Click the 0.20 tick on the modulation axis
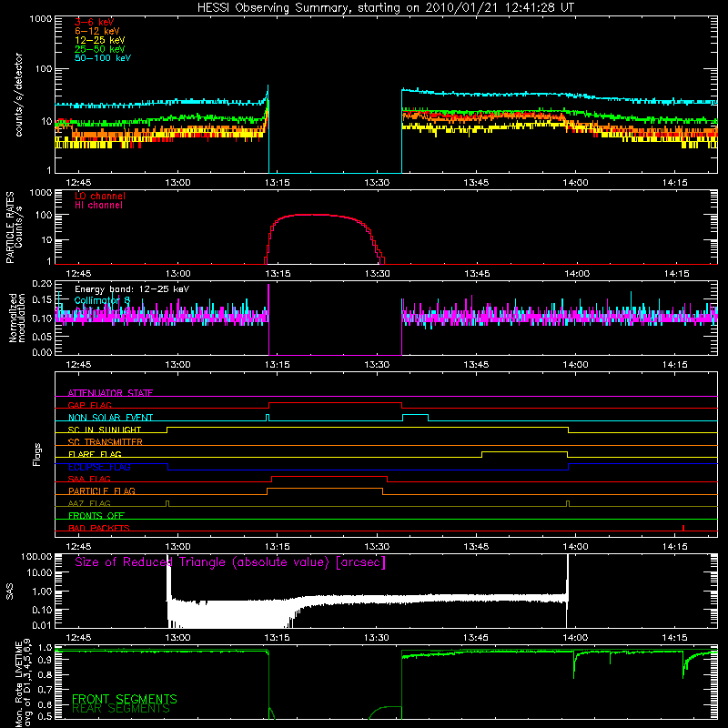Image resolution: width=728 pixels, height=728 pixels. 42,284
